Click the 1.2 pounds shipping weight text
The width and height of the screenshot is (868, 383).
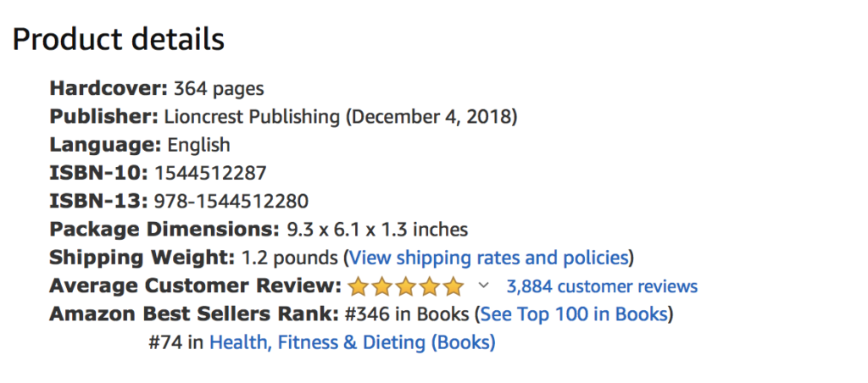point(290,257)
